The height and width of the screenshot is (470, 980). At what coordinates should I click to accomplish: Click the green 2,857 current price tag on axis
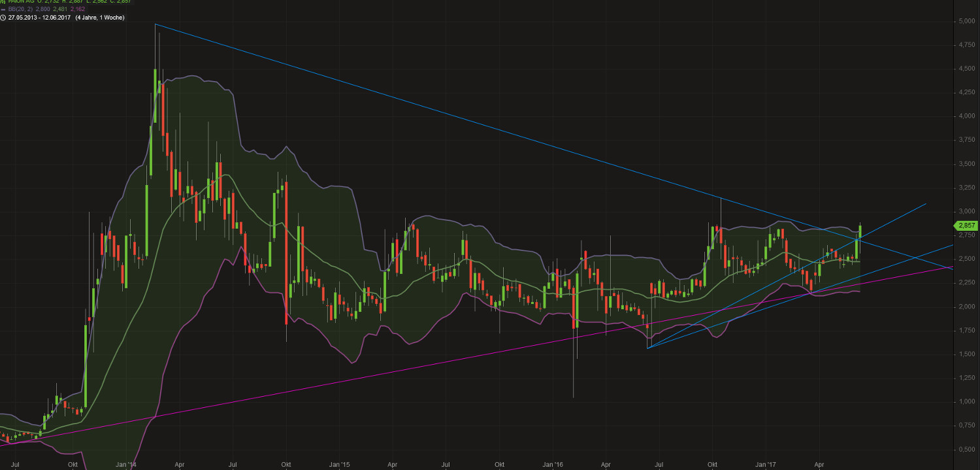pos(967,225)
